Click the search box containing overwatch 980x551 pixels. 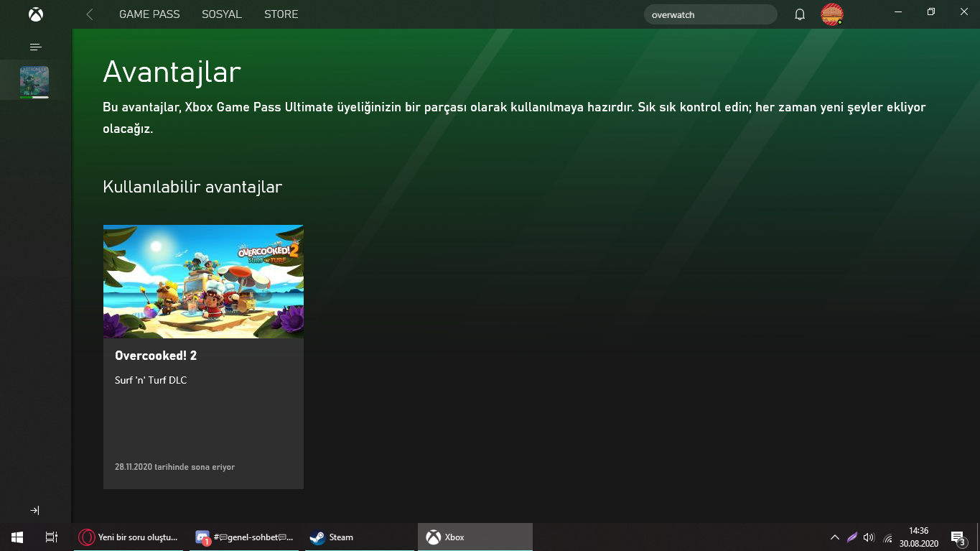[x=711, y=14]
